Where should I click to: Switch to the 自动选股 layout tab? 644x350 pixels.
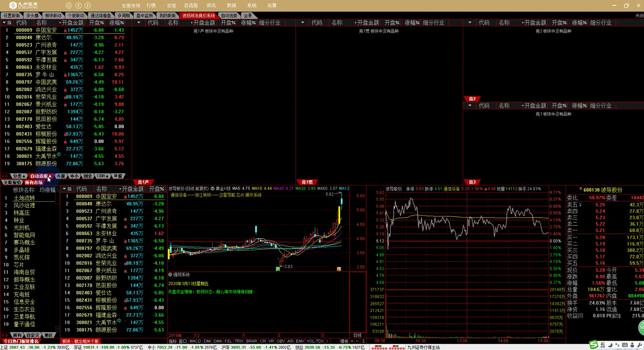[229, 15]
